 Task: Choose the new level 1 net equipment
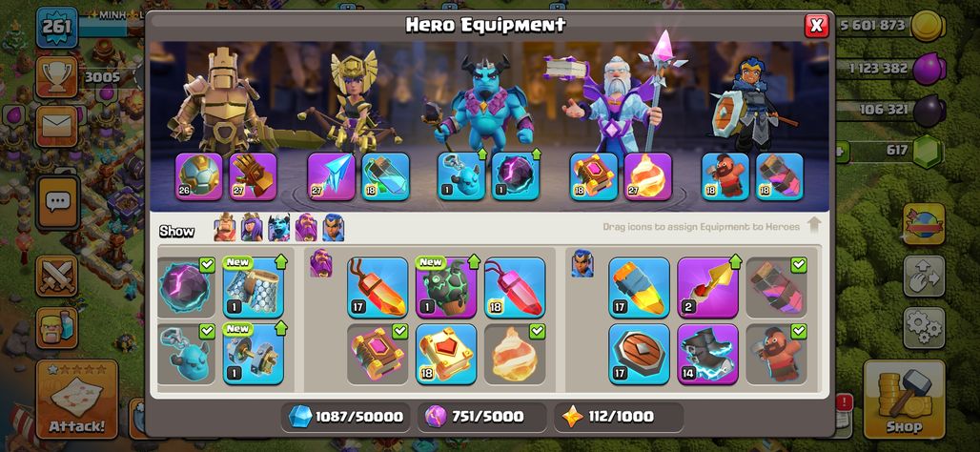pos(254,287)
